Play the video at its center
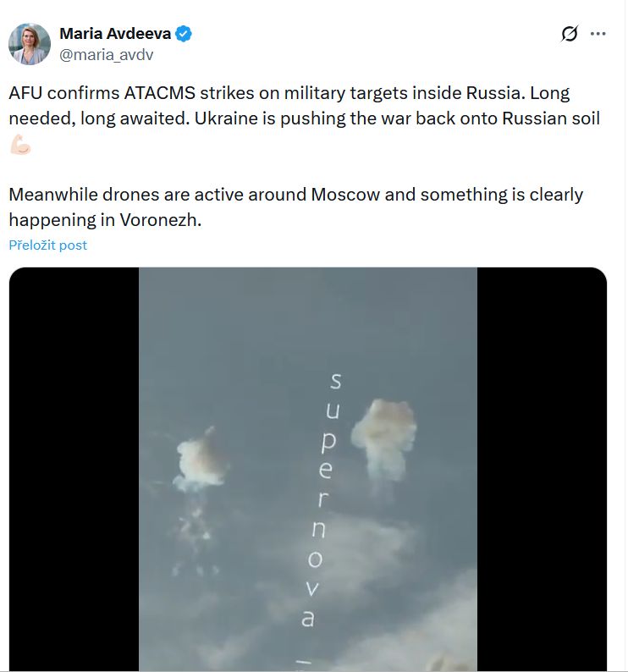 pyautogui.click(x=308, y=470)
